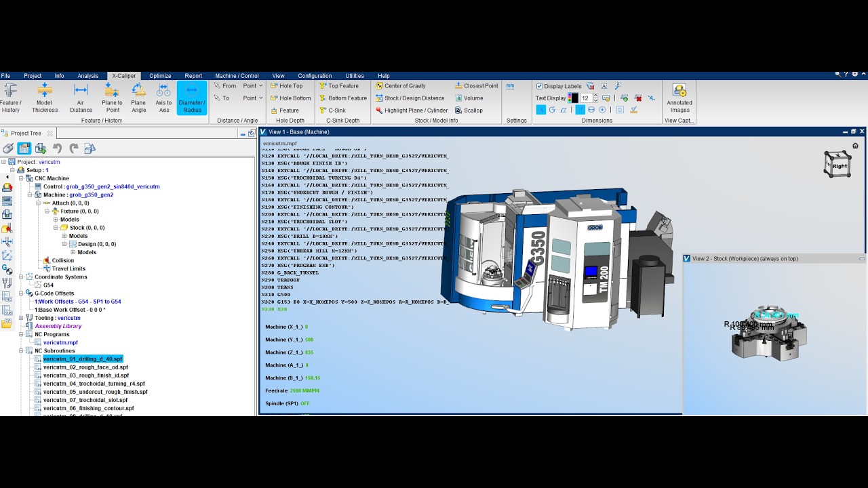The height and width of the screenshot is (488, 868).
Task: Collapse the Coordinate Systems node
Action: [21, 277]
